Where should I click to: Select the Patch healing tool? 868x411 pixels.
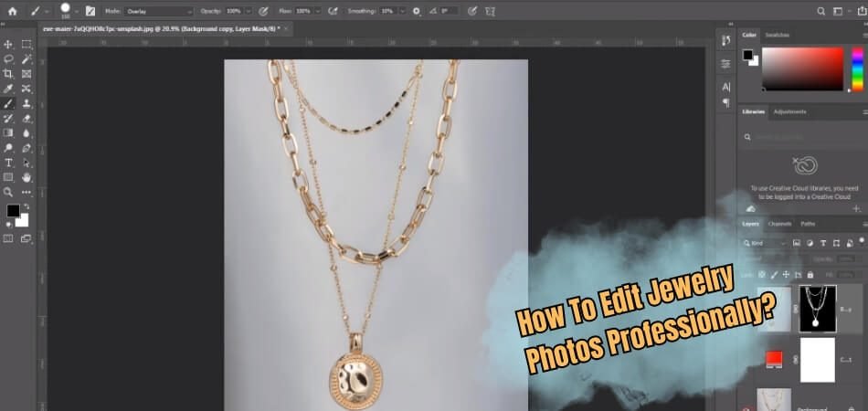point(26,89)
